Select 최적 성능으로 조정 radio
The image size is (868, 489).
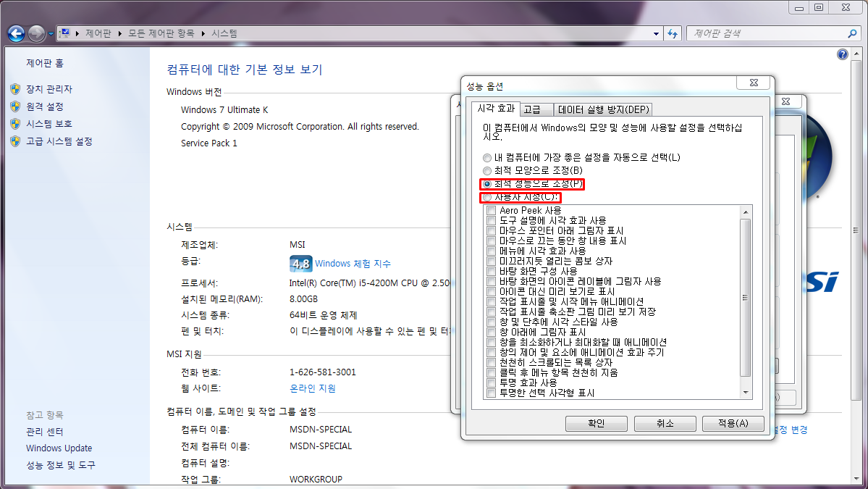(x=487, y=184)
